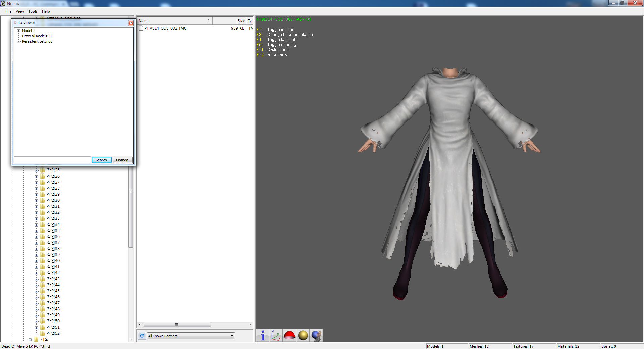
Task: Click the red dome face cull icon
Action: [x=289, y=335]
